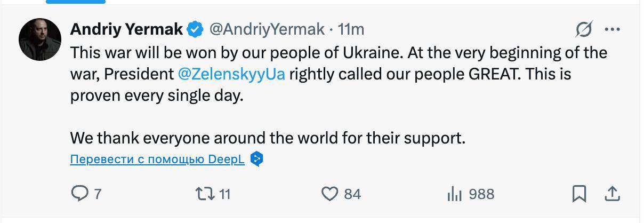Click the 11m timestamp

(352, 29)
